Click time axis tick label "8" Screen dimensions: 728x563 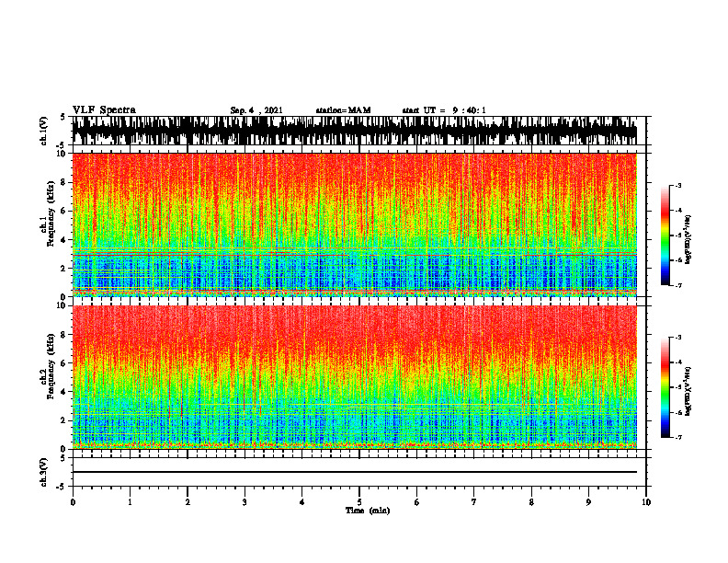pyautogui.click(x=531, y=502)
